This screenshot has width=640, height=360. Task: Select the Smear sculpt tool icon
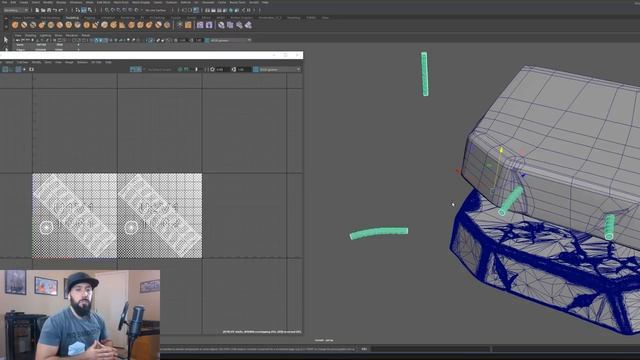[140, 25]
